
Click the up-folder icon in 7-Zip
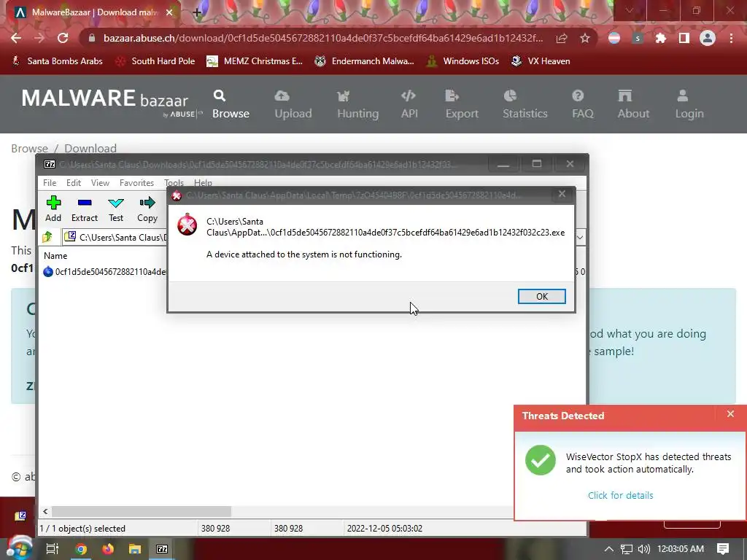47,237
